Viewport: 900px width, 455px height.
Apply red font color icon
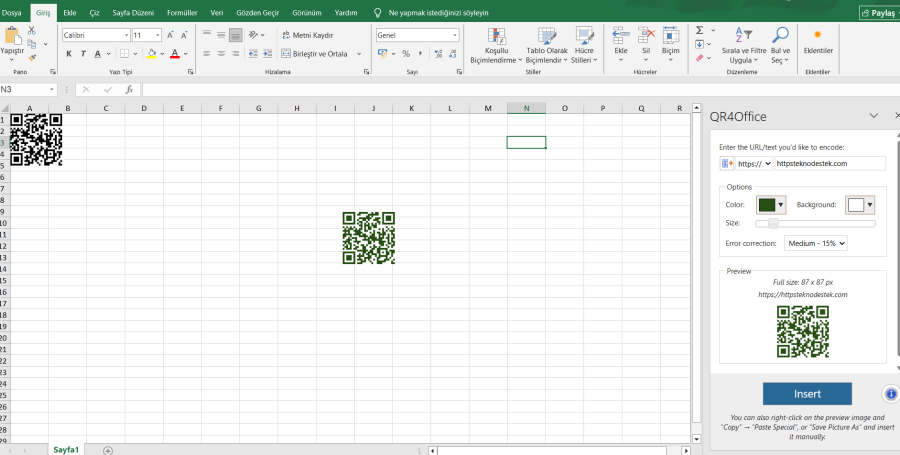(x=175, y=54)
